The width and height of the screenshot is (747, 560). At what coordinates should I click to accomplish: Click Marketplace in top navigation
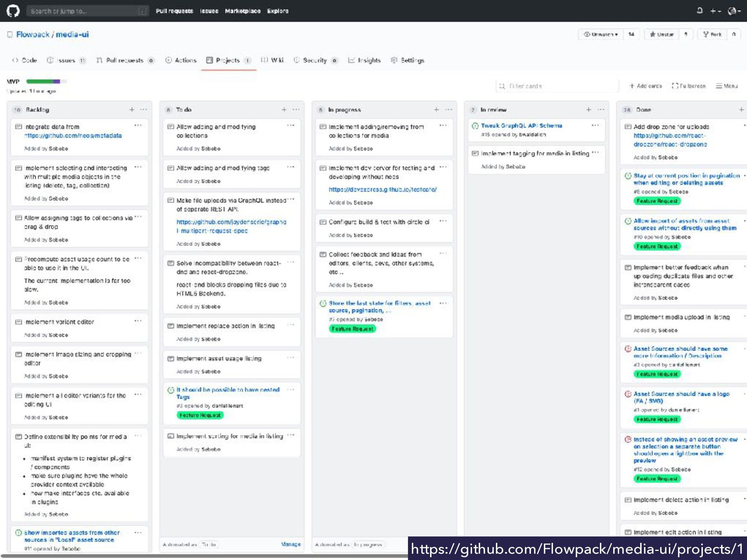243,11
